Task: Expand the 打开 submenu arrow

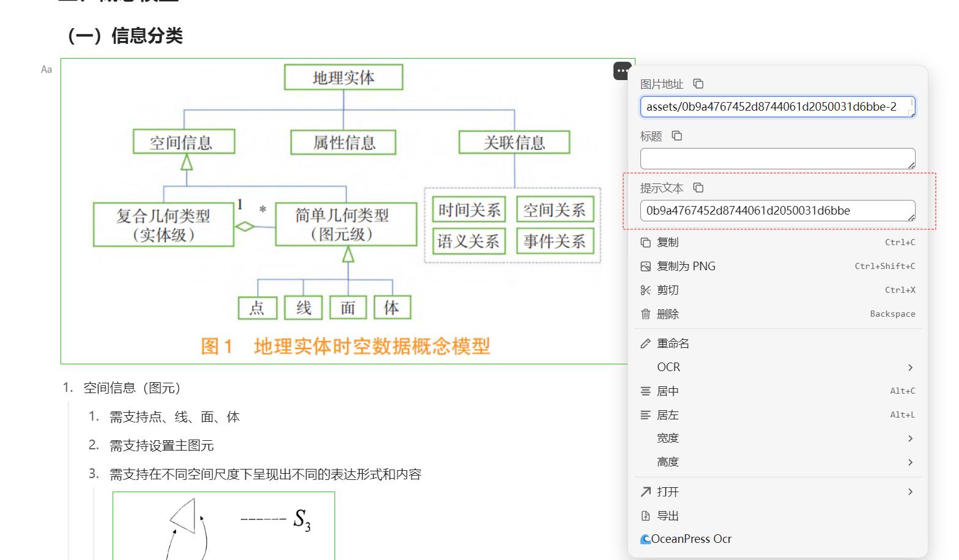Action: tap(910, 492)
